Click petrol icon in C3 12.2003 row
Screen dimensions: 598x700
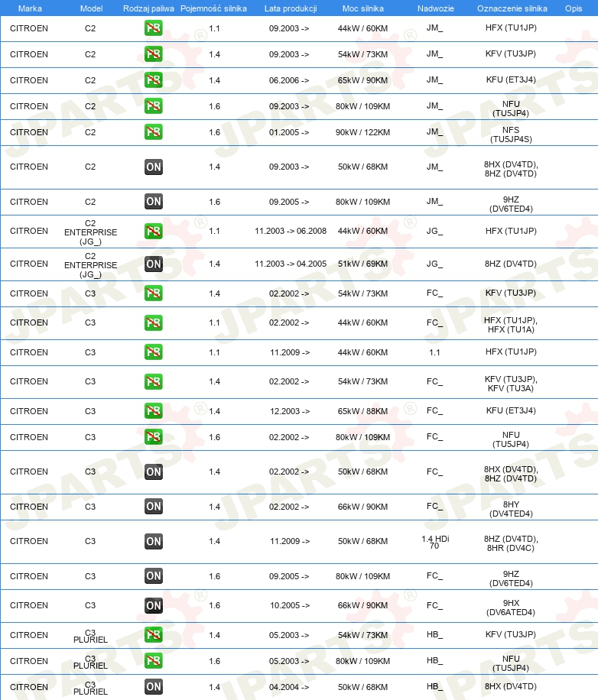tap(153, 410)
